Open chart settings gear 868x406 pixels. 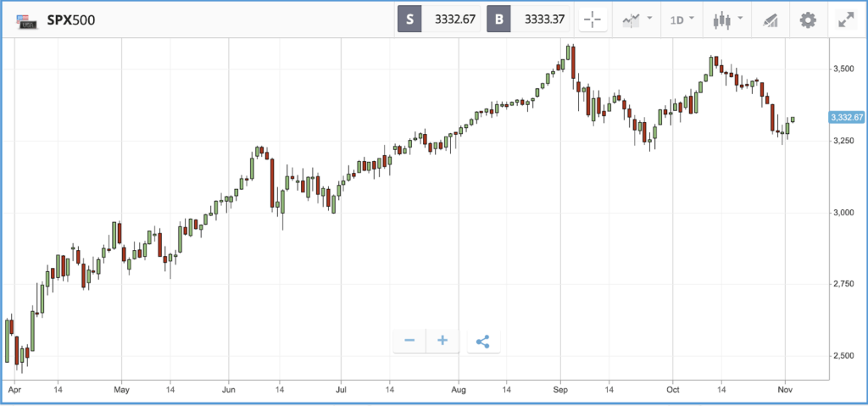(808, 20)
